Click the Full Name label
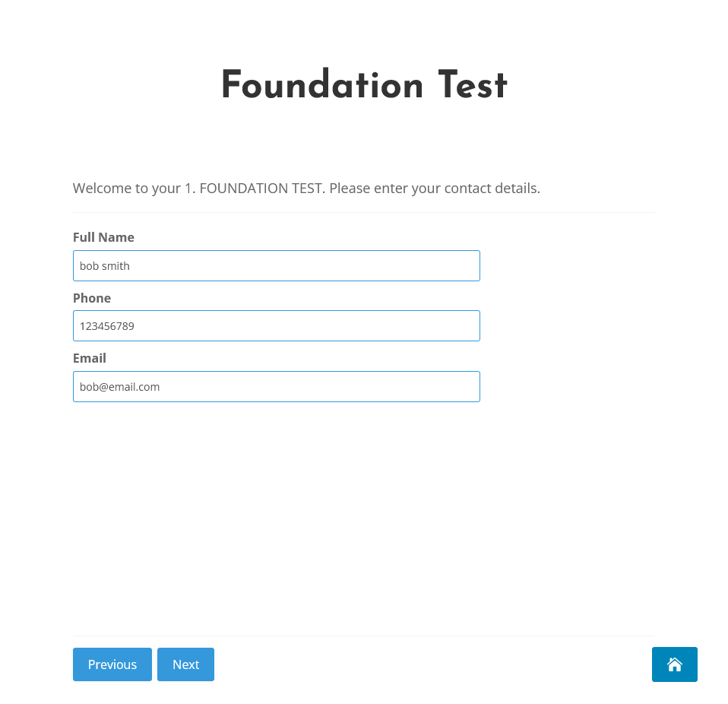This screenshot has width=728, height=704. tap(103, 237)
